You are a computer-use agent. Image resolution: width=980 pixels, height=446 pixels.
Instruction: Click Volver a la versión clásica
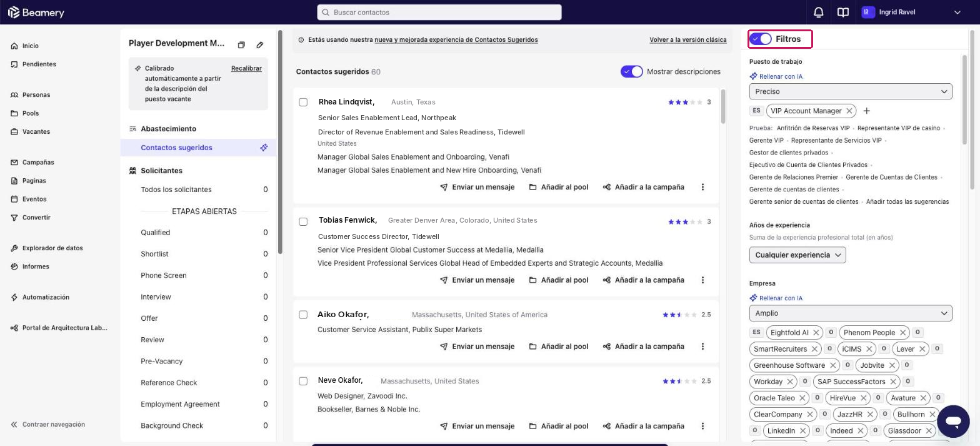[x=687, y=40]
